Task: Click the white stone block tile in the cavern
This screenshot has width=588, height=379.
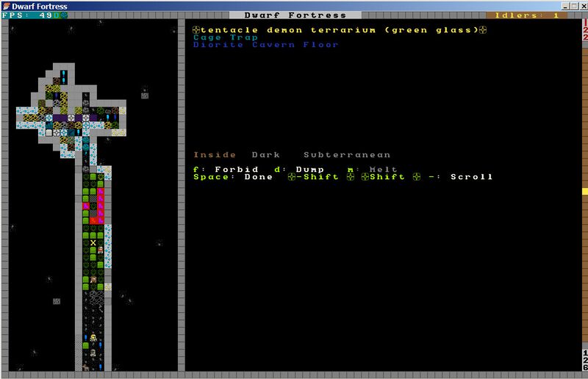Action: tap(49, 132)
